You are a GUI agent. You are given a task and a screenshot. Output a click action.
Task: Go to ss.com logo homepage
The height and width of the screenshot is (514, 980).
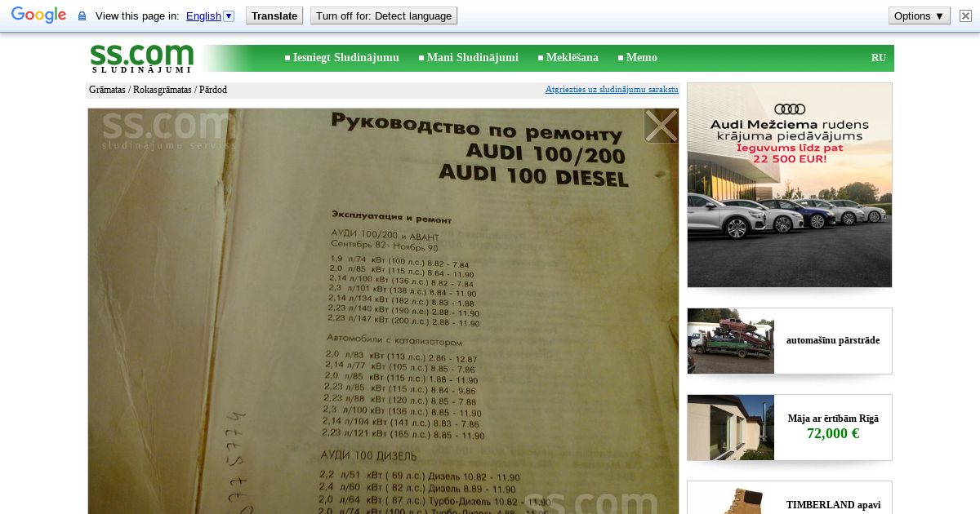141,58
